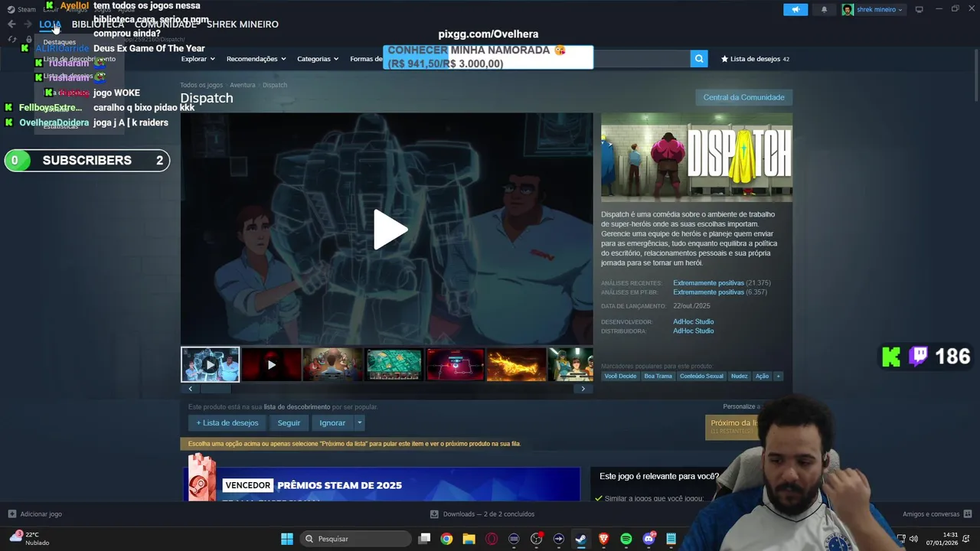Open Discord from the taskbar
This screenshot has height=551, width=980.
point(649,539)
